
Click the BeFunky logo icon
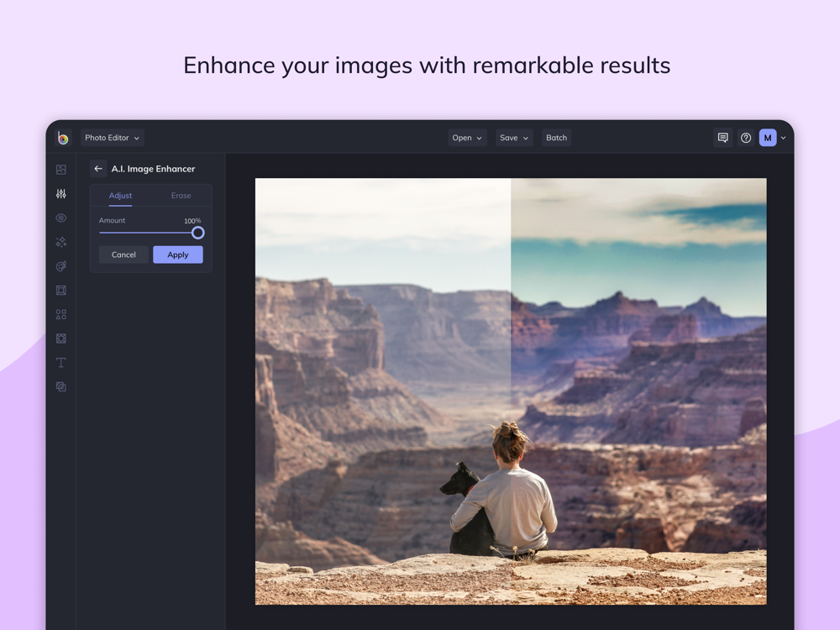(x=63, y=138)
